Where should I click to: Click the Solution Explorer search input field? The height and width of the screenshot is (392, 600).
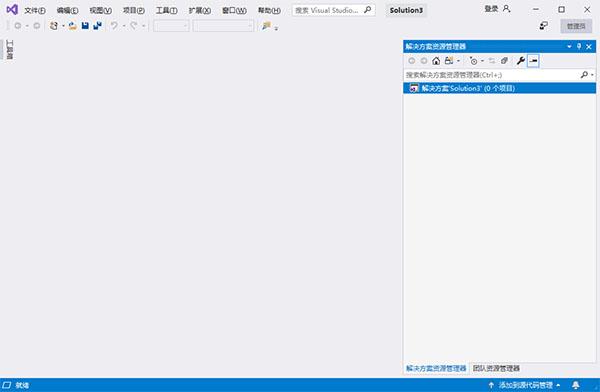coord(492,75)
